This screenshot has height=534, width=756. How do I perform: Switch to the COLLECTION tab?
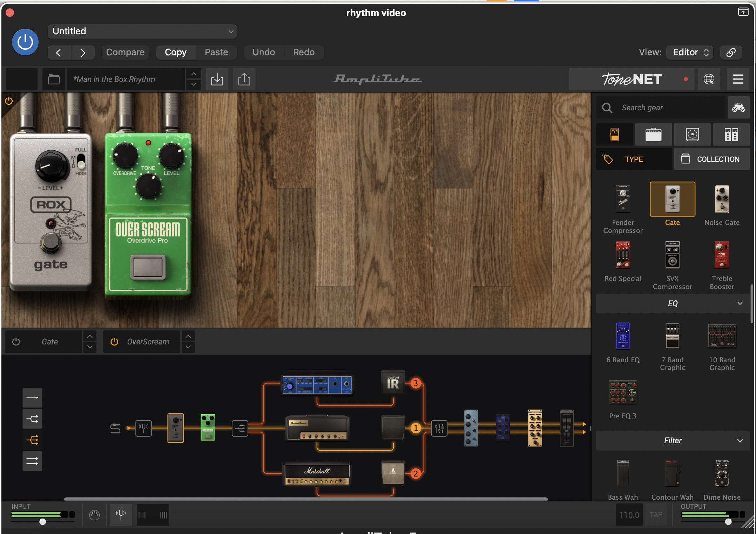[711, 159]
